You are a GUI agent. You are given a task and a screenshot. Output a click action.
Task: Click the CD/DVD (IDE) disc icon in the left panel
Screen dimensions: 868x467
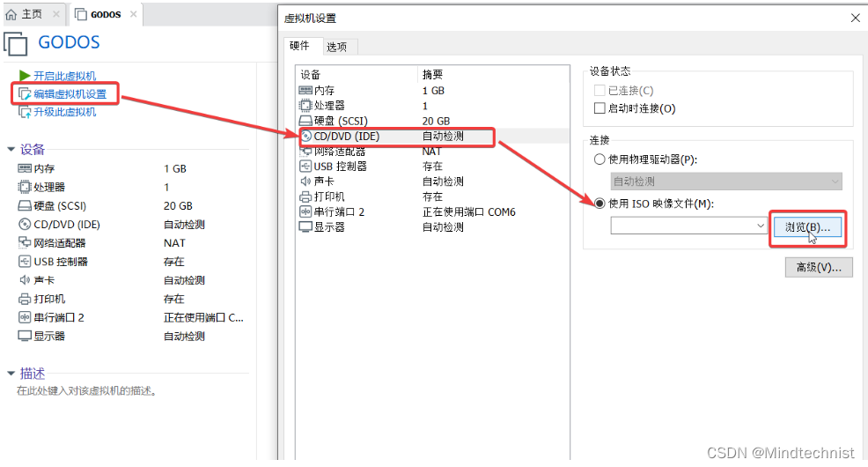pos(25,225)
